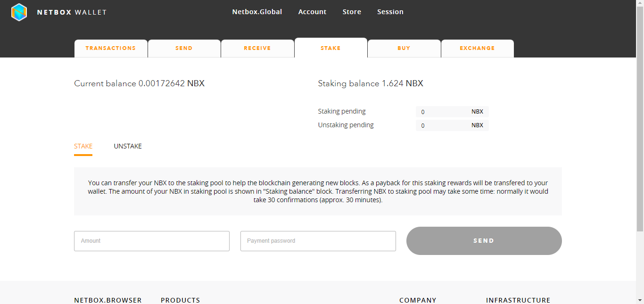Click the vertical scrollbar thumb

(640, 119)
